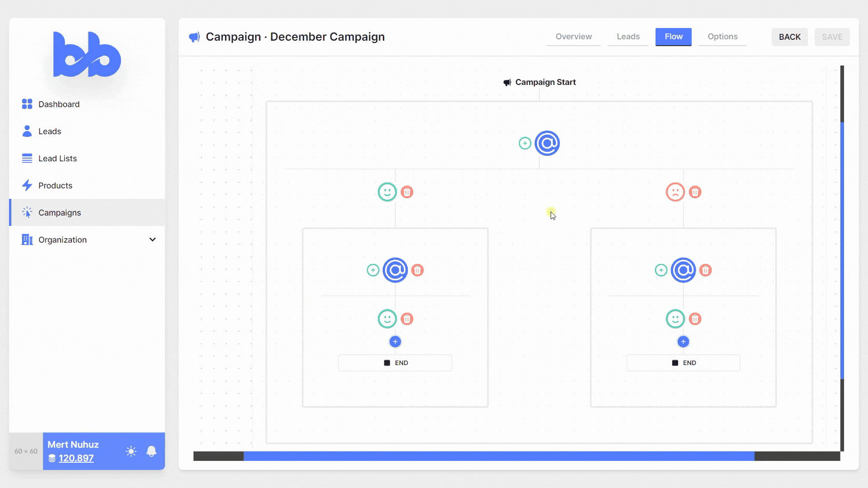Click blue plus above left END
This screenshot has height=488, width=868.
tap(395, 342)
